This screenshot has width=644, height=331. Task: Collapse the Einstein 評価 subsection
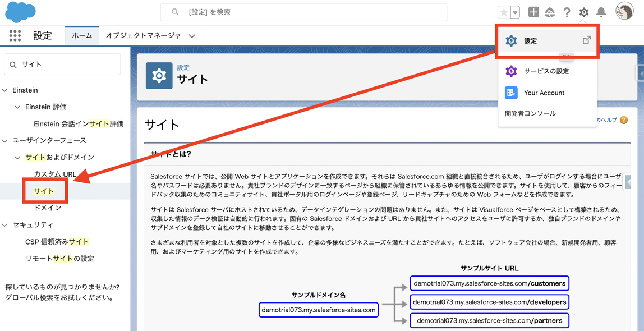coord(17,107)
